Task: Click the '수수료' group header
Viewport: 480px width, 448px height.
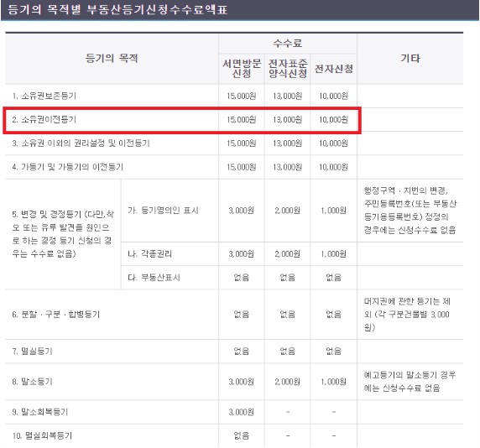Action: 288,43
